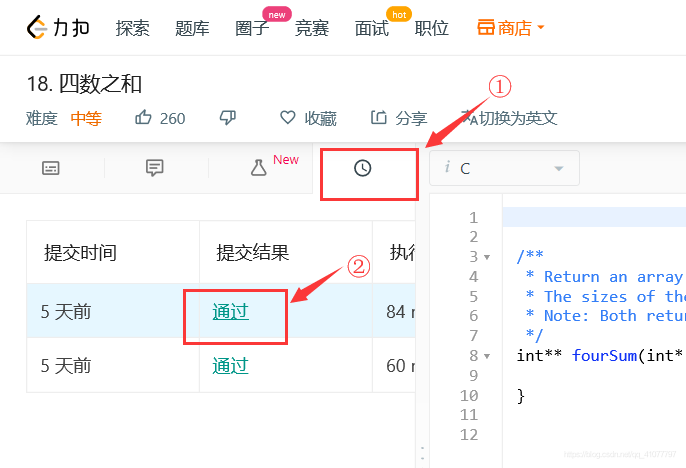Screen dimensions: 686x468
Task: Open the flask solutions tab
Action: coord(259,168)
